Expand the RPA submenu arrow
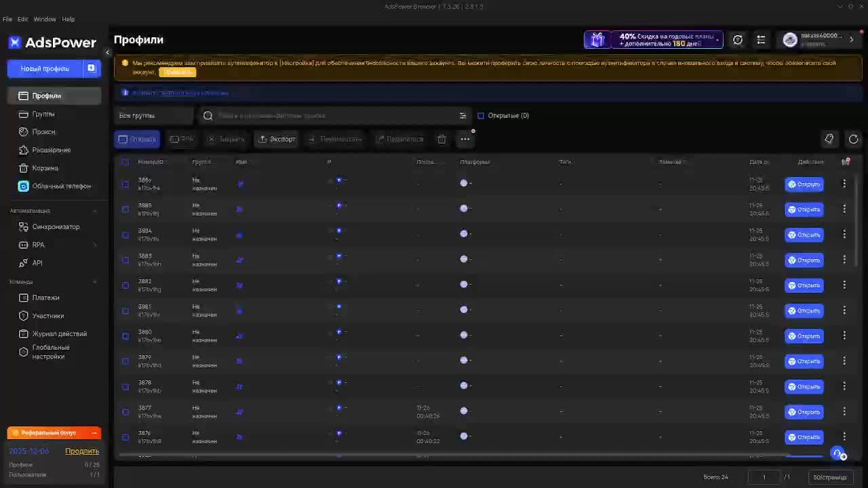The height and width of the screenshot is (488, 868). point(95,245)
